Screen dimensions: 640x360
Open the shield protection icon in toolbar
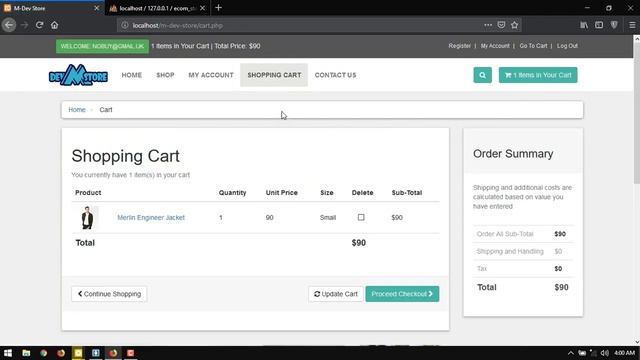[x=614, y=25]
